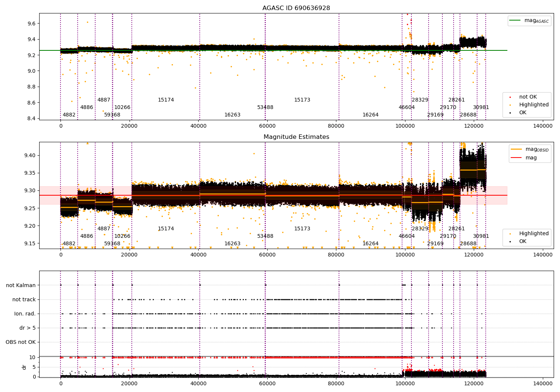560x392 pixels.
Task: Click the 80000 x-axis tick of bottom plot
Action: 336,383
